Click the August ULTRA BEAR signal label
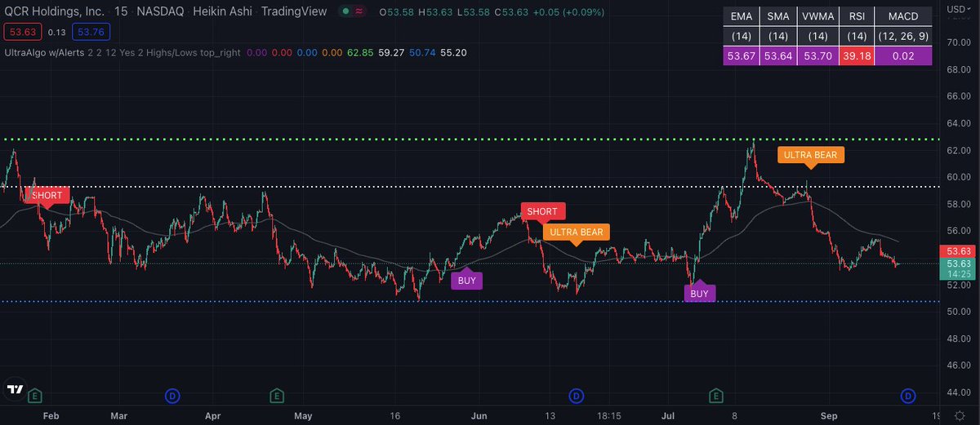This screenshot has width=980, height=425. click(x=810, y=154)
